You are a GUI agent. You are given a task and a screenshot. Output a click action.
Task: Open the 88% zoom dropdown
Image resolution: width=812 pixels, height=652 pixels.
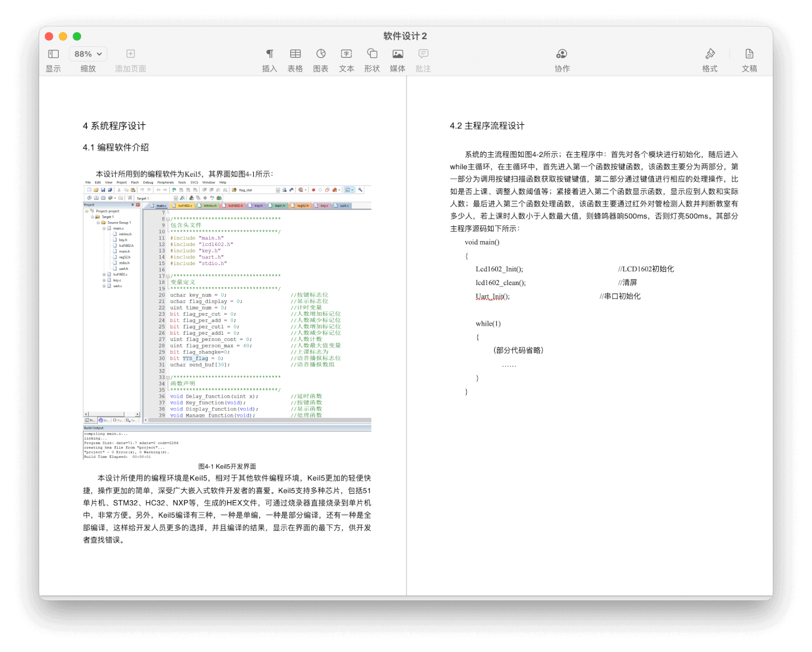click(x=88, y=54)
